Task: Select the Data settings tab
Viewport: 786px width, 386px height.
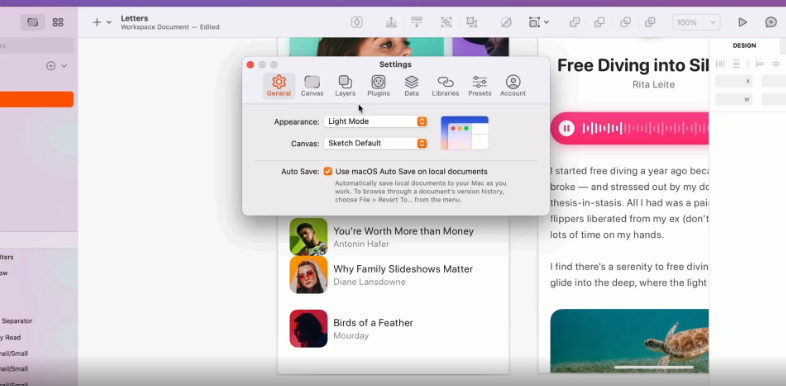Action: click(412, 86)
